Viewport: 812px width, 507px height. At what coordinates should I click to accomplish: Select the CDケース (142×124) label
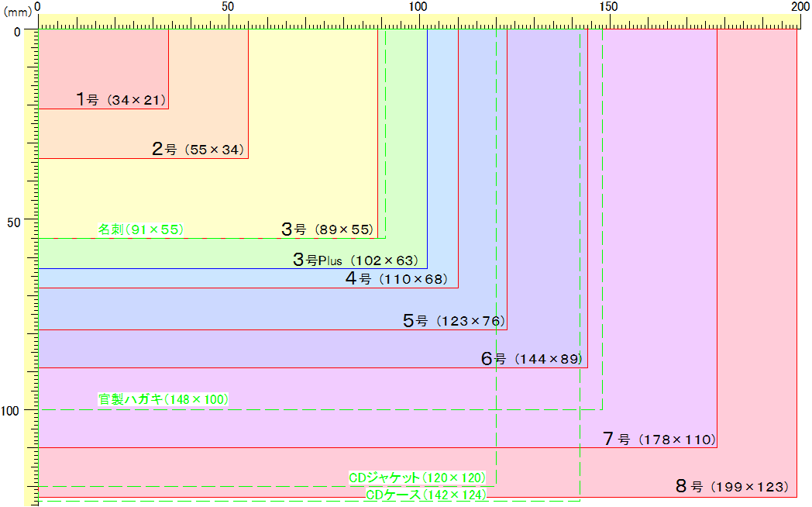pyautogui.click(x=426, y=495)
